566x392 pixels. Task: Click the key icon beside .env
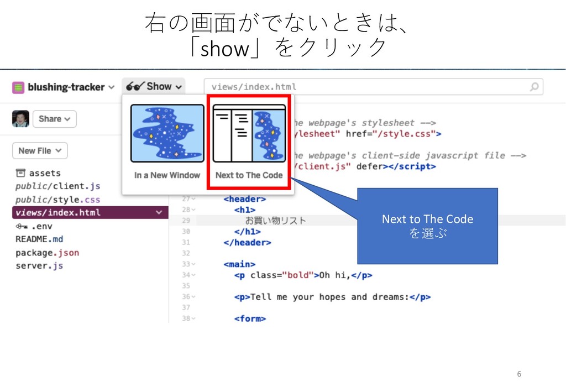coord(22,226)
